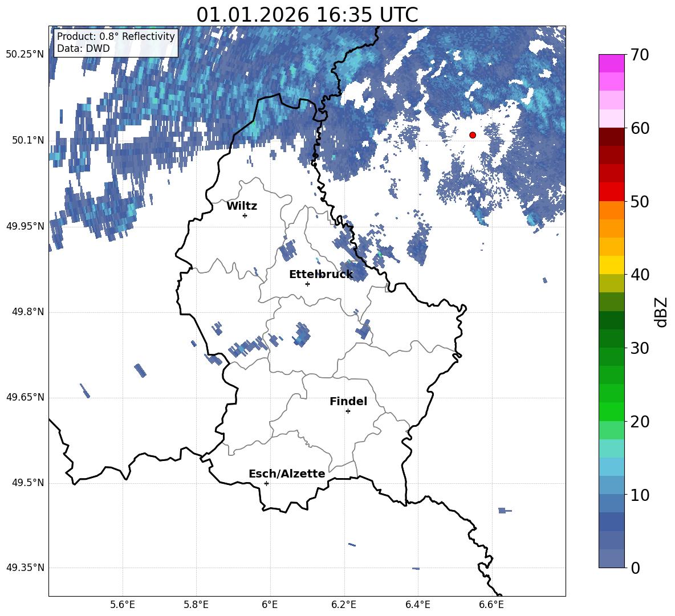Click the 50.25°N latitude label

pos(25,55)
